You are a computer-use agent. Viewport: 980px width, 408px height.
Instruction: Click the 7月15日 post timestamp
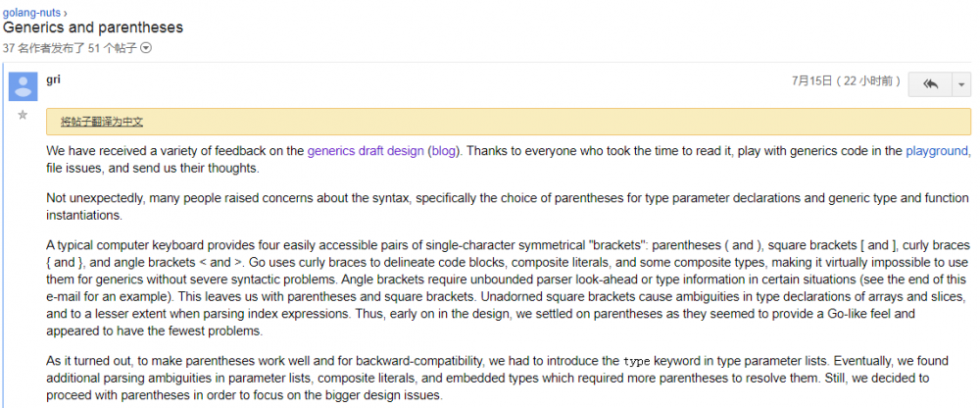point(846,80)
